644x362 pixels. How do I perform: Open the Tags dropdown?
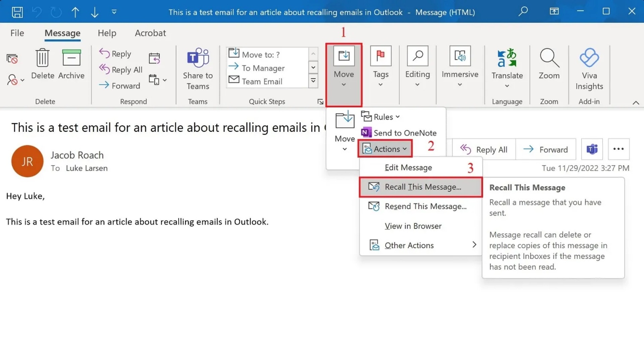point(381,67)
